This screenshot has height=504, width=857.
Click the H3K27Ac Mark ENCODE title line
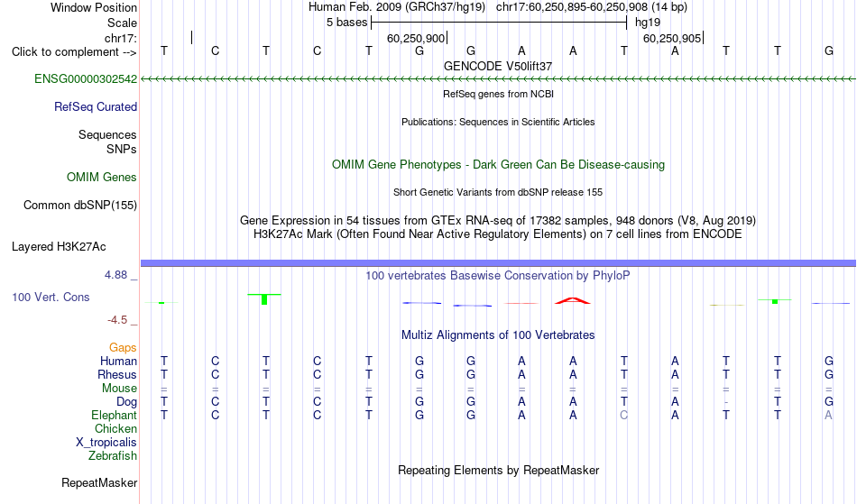point(498,234)
